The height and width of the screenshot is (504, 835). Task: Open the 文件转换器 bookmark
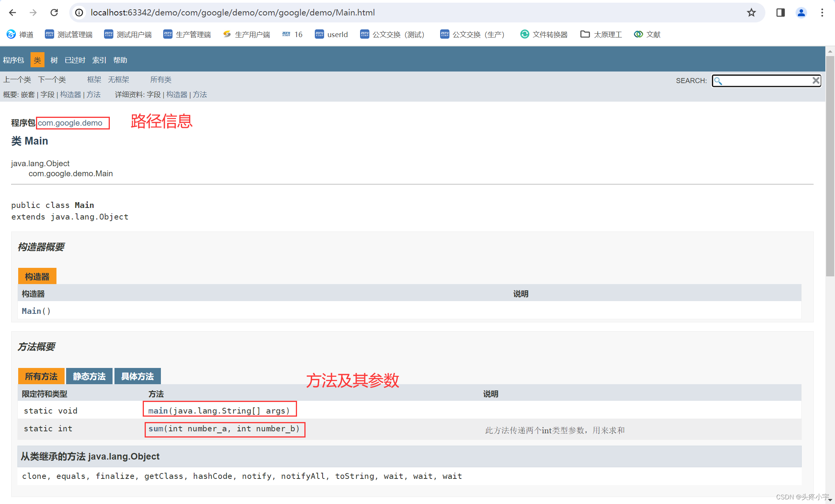[x=544, y=34]
